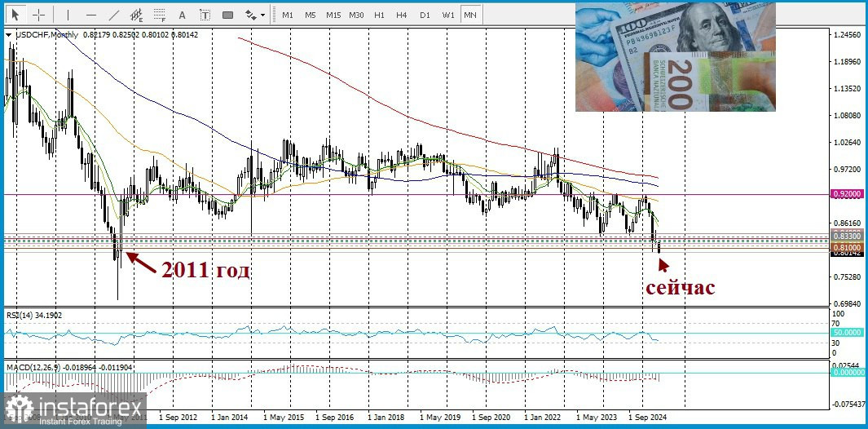Screen dimensions: 868x429
Task: Click the 0.97200 price scale value
Action: (x=848, y=169)
